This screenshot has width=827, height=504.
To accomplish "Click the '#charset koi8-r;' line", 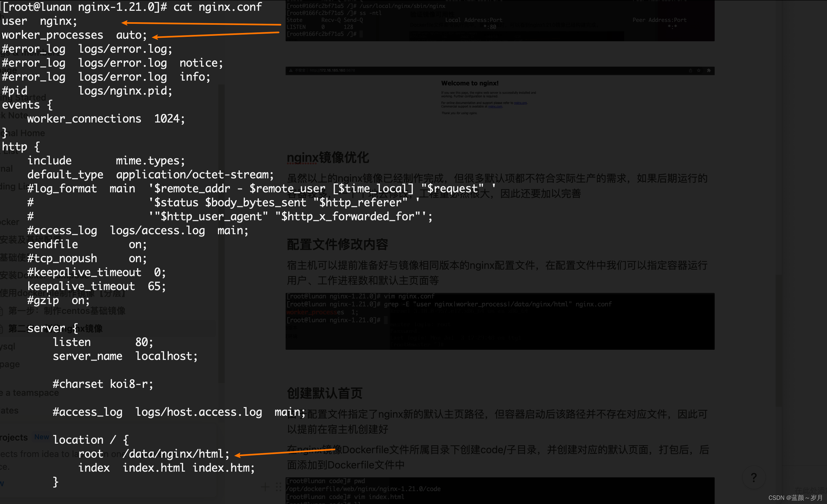I will [103, 384].
